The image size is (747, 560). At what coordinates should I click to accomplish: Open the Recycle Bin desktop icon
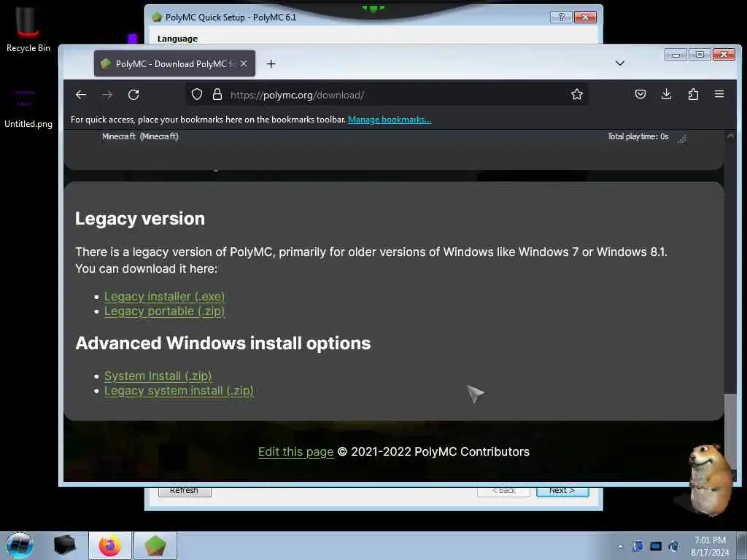pyautogui.click(x=28, y=29)
